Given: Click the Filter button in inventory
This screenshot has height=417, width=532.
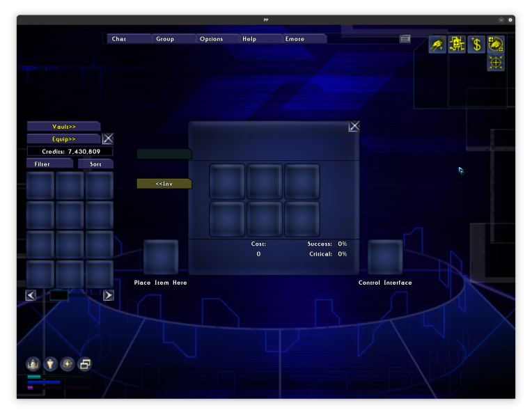Looking at the screenshot, I should point(49,164).
